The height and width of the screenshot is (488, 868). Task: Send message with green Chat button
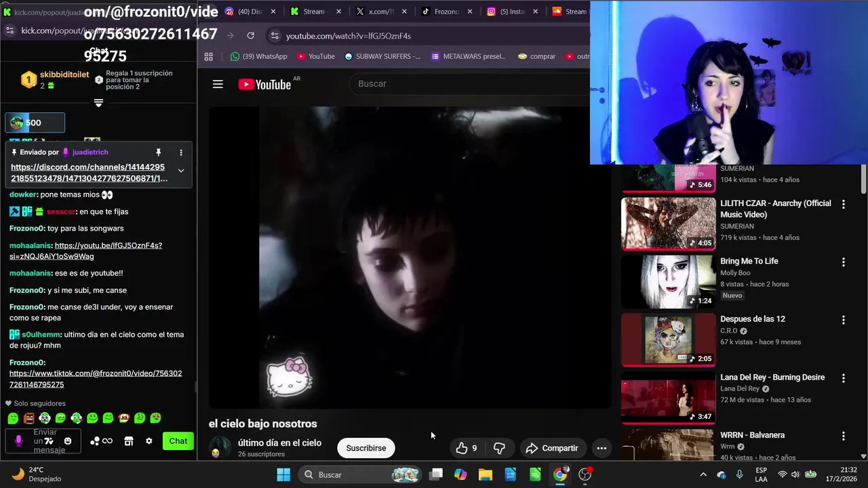178,441
